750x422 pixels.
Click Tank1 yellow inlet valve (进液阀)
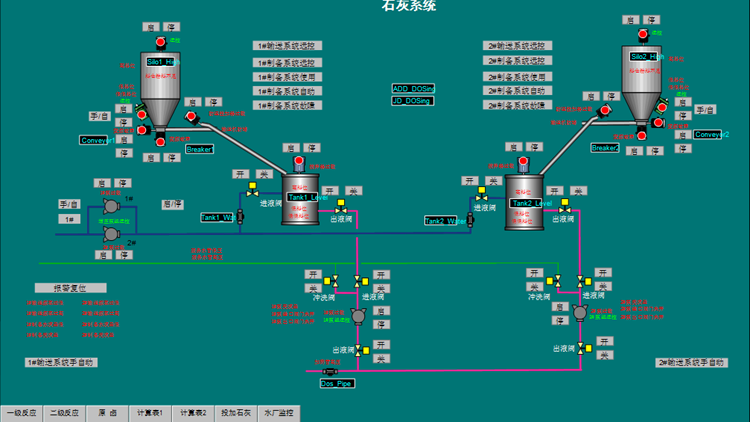[x=252, y=190]
